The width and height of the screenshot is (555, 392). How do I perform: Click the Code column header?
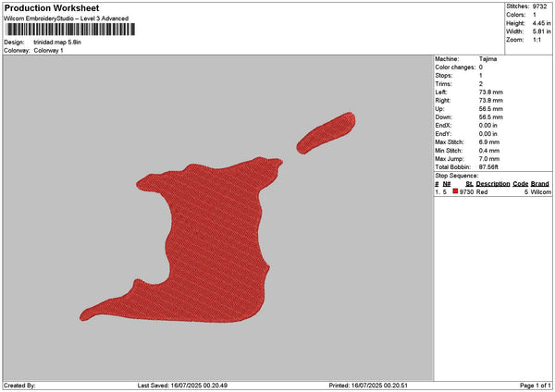pos(520,184)
